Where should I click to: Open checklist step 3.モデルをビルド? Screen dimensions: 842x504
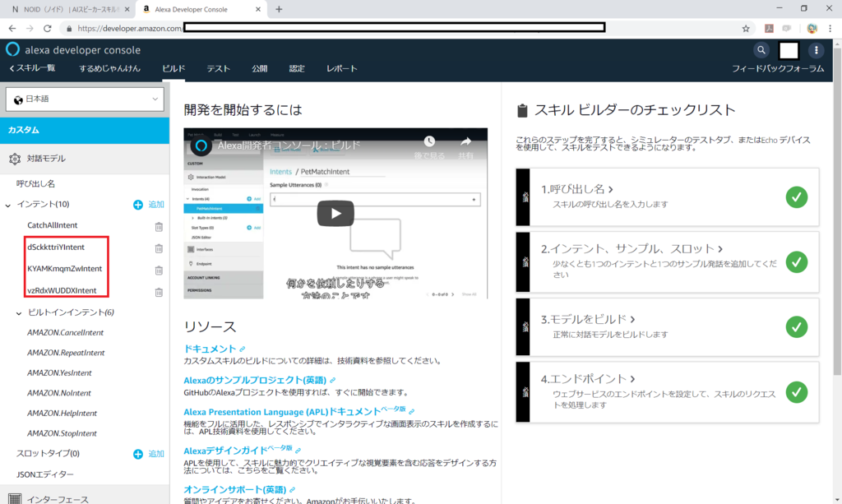[x=588, y=319]
